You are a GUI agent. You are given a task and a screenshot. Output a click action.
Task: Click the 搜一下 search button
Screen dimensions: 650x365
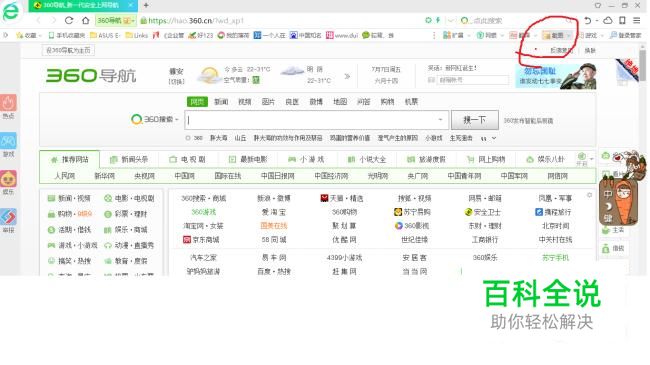[x=475, y=120]
